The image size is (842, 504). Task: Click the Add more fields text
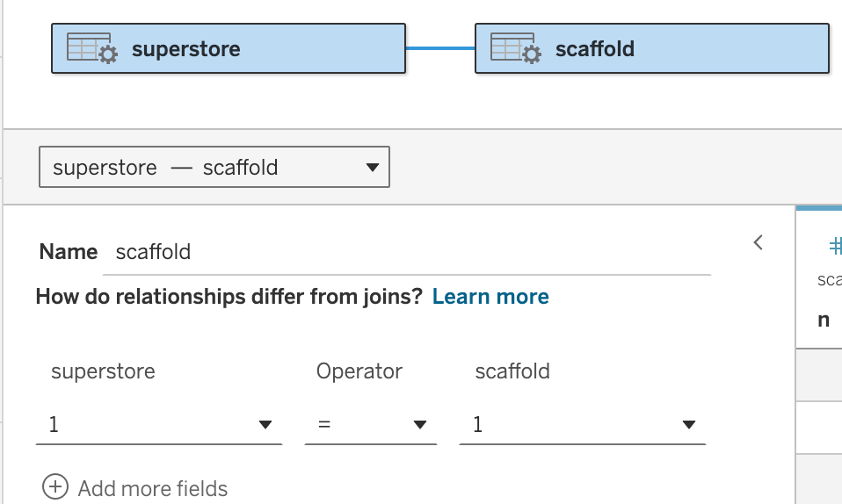(x=152, y=488)
